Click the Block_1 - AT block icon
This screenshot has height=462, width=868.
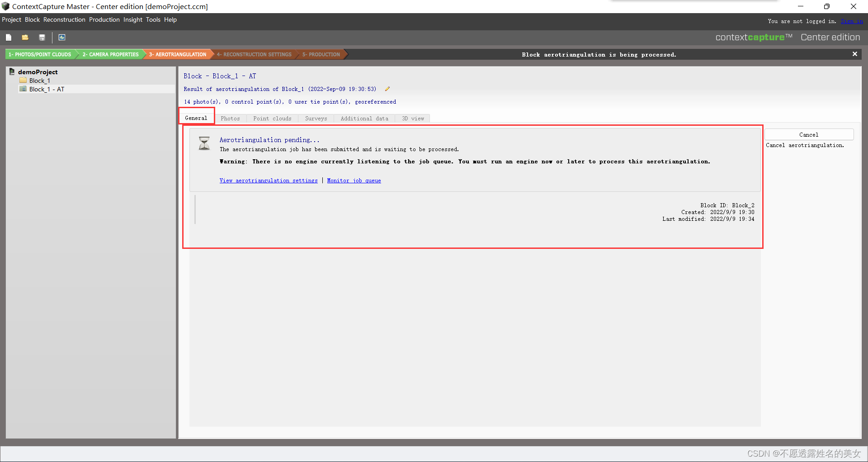tap(23, 89)
